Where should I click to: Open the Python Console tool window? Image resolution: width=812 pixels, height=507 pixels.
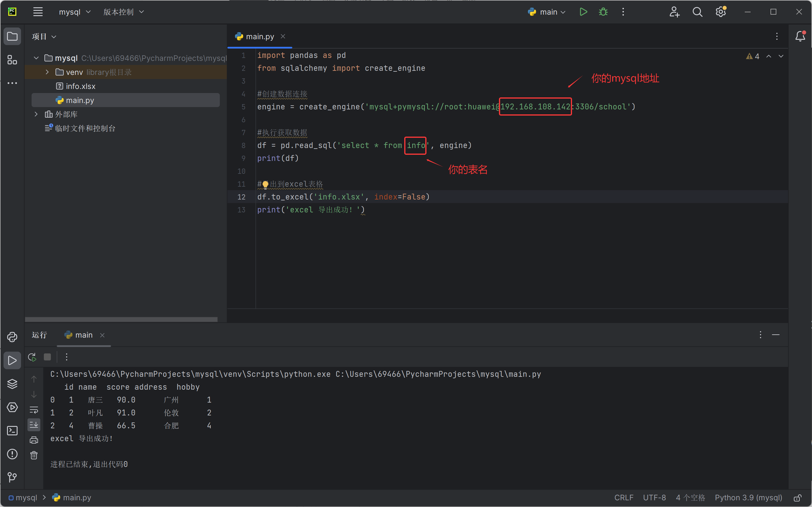tap(12, 337)
